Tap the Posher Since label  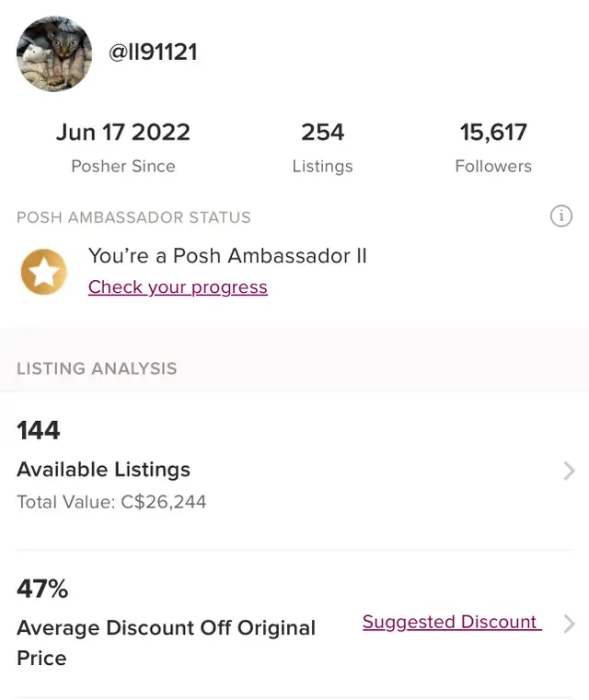tap(123, 167)
